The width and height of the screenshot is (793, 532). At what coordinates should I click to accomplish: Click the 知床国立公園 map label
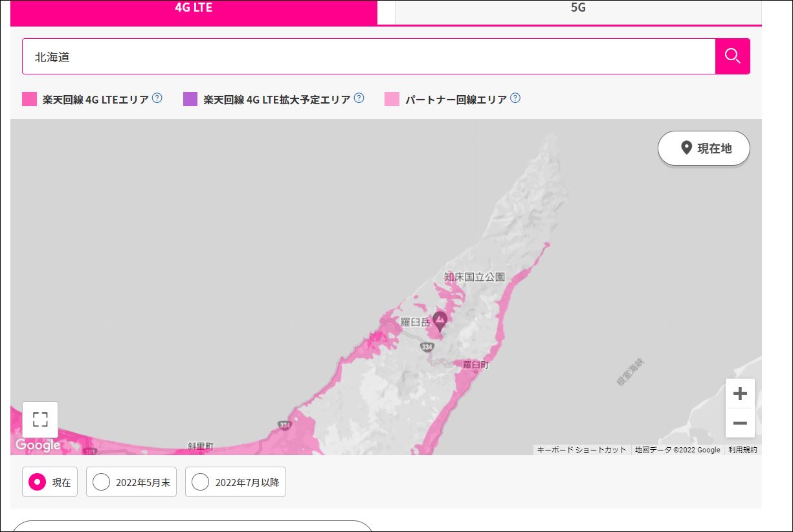click(x=475, y=277)
